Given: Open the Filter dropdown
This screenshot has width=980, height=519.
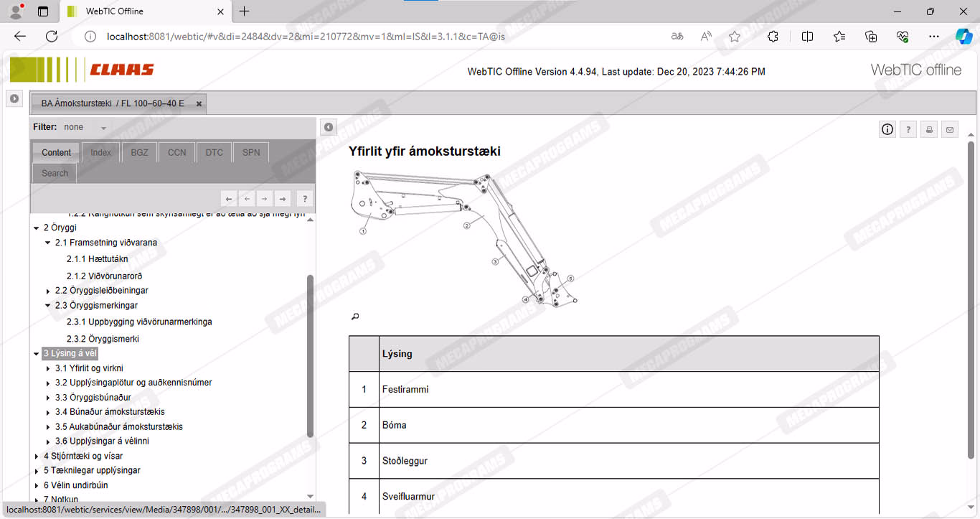Looking at the screenshot, I should (103, 128).
